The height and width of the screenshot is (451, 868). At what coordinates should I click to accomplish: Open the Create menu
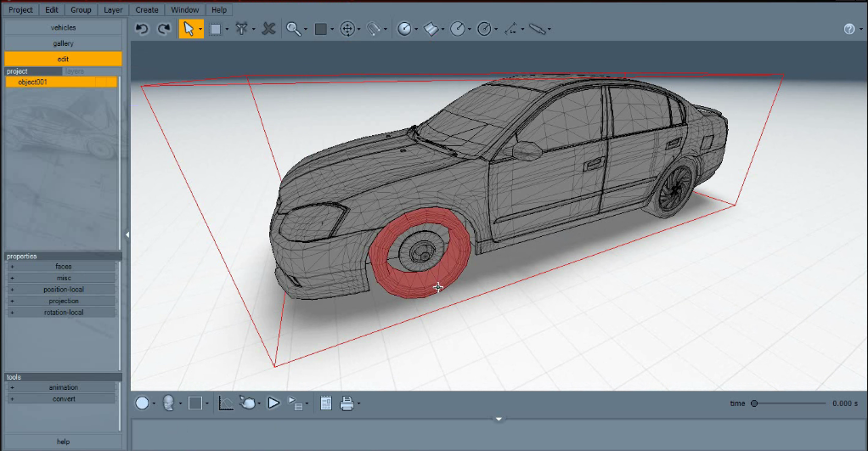(x=147, y=10)
